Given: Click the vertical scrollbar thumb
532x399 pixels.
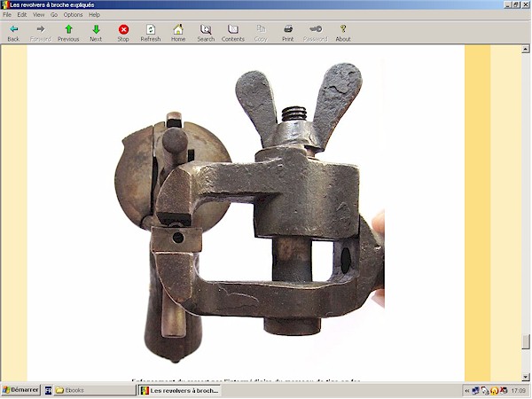Looking at the screenshot, I should click(526, 341).
